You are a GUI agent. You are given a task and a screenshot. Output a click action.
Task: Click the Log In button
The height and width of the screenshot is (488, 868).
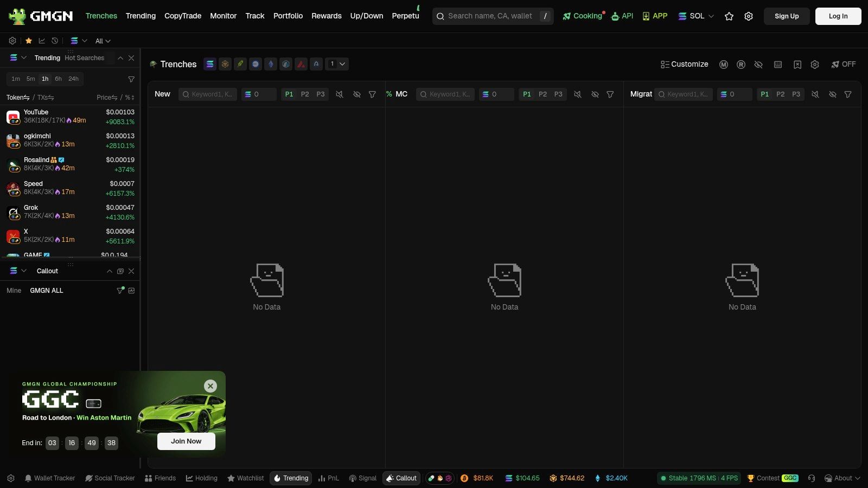pos(838,16)
